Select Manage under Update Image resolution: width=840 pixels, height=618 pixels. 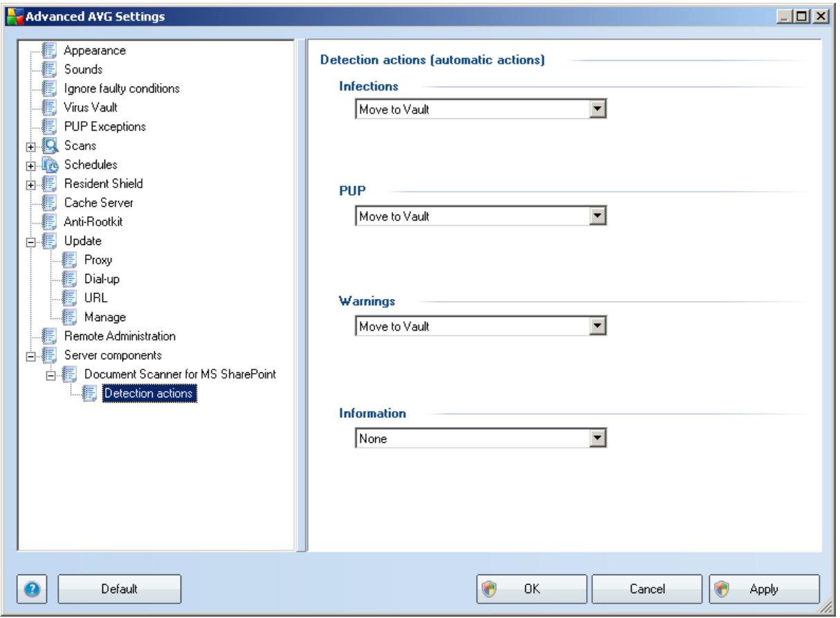point(104,318)
